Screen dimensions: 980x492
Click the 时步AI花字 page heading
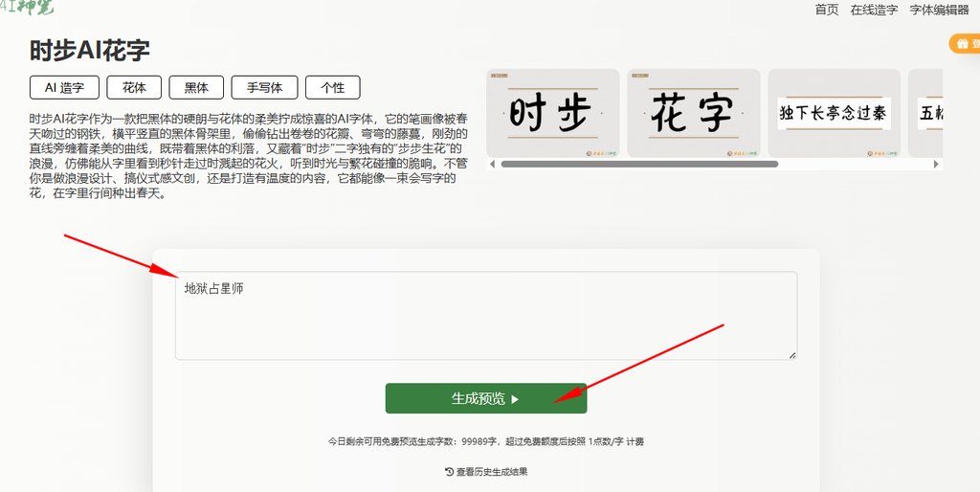click(90, 52)
